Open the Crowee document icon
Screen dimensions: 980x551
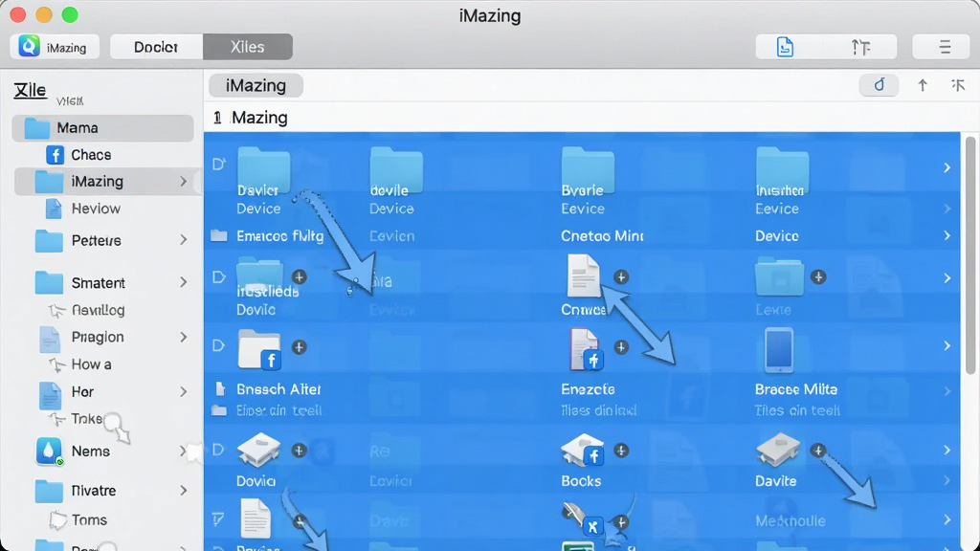pos(583,275)
